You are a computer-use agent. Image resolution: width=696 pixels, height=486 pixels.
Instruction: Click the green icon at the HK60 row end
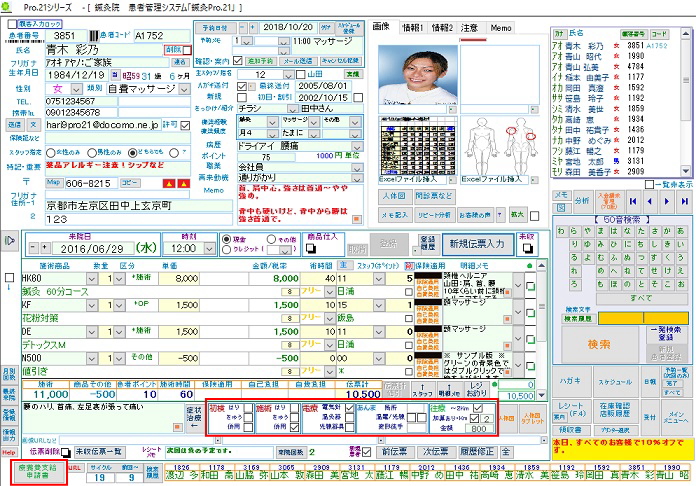point(530,286)
